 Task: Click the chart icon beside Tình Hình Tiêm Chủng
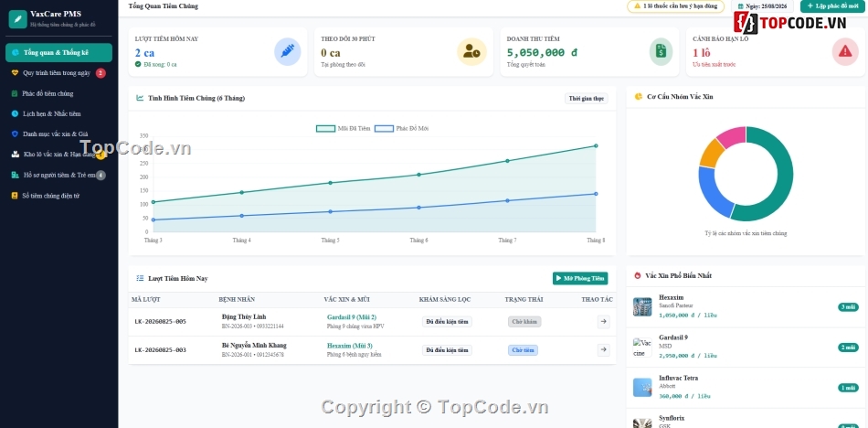(x=140, y=98)
